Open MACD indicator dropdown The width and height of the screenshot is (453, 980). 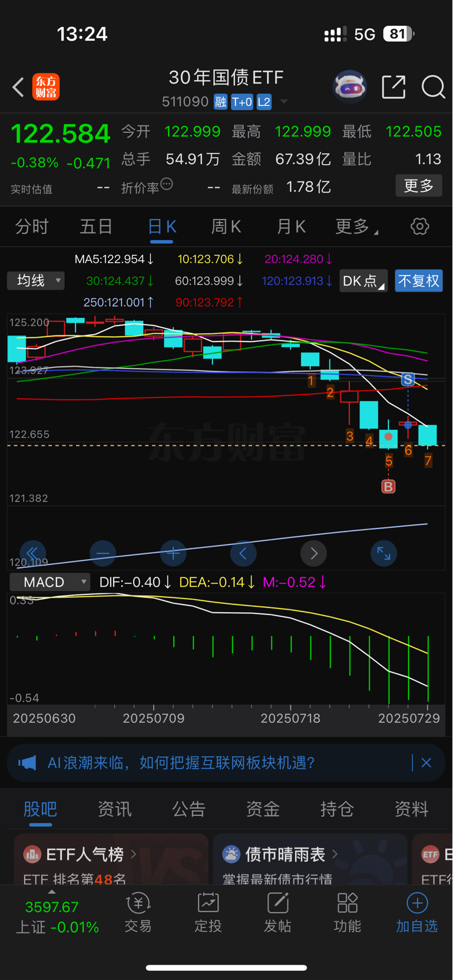point(50,582)
